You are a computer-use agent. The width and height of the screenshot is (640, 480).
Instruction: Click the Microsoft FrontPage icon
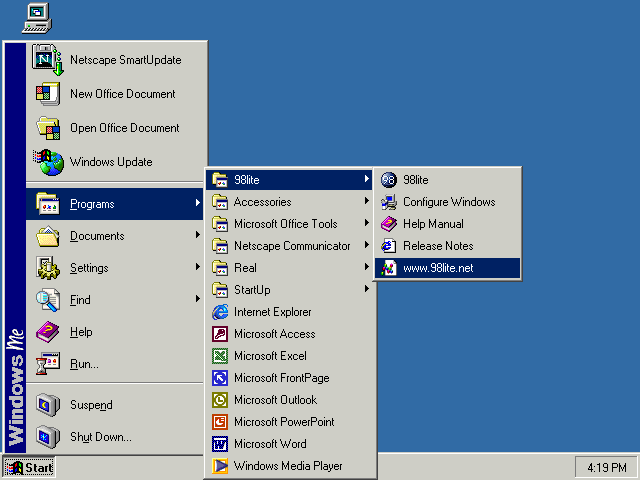coord(220,378)
